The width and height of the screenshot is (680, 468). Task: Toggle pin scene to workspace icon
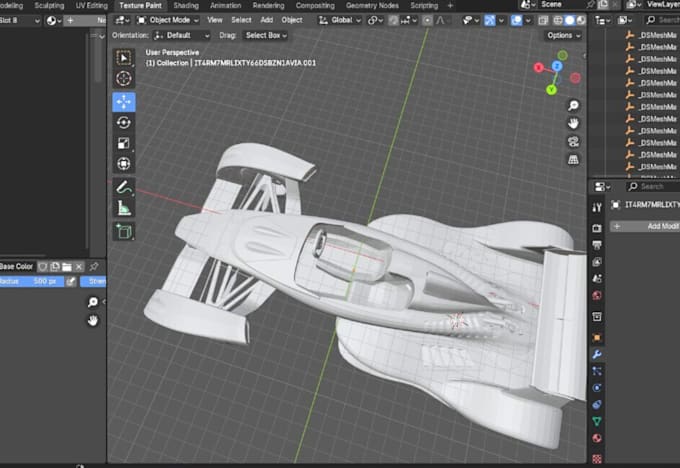(x=590, y=4)
